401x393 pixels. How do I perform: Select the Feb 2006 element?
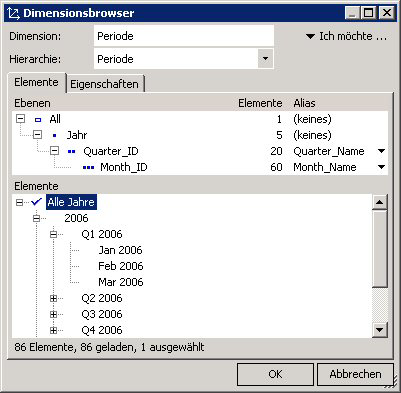[121, 266]
